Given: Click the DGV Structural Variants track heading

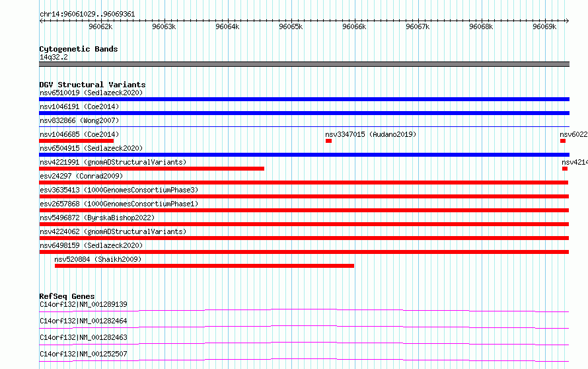Looking at the screenshot, I should [92, 85].
